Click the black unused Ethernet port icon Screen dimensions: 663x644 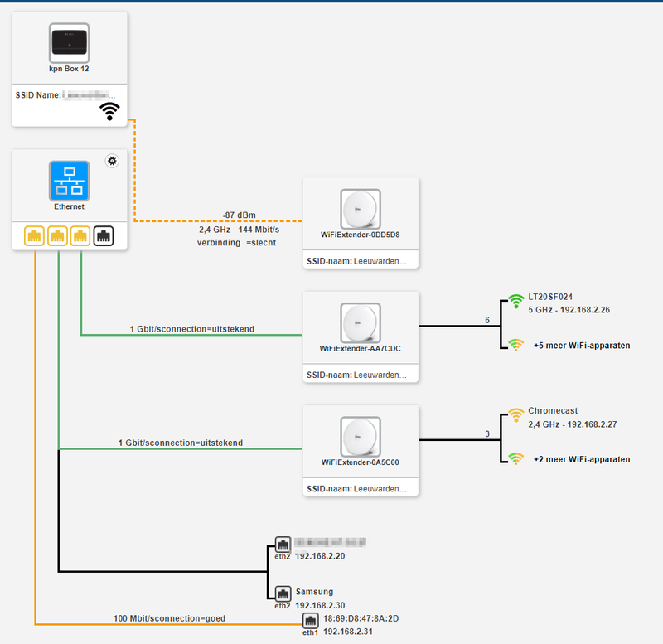104,236
